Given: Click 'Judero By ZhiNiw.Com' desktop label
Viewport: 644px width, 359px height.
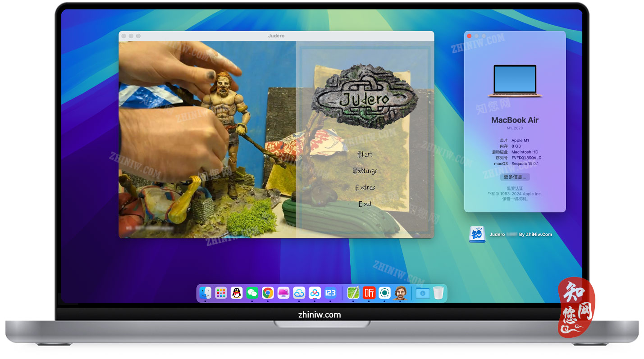Looking at the screenshot, I should pyautogui.click(x=521, y=234).
